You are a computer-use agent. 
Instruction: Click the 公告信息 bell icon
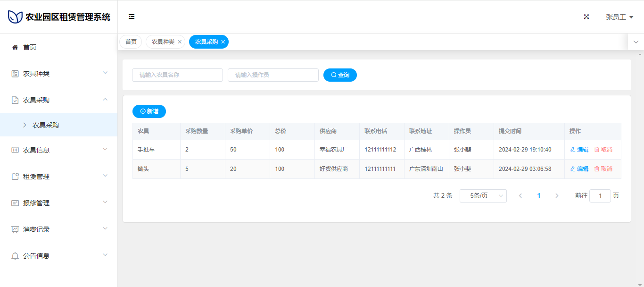(x=15, y=256)
